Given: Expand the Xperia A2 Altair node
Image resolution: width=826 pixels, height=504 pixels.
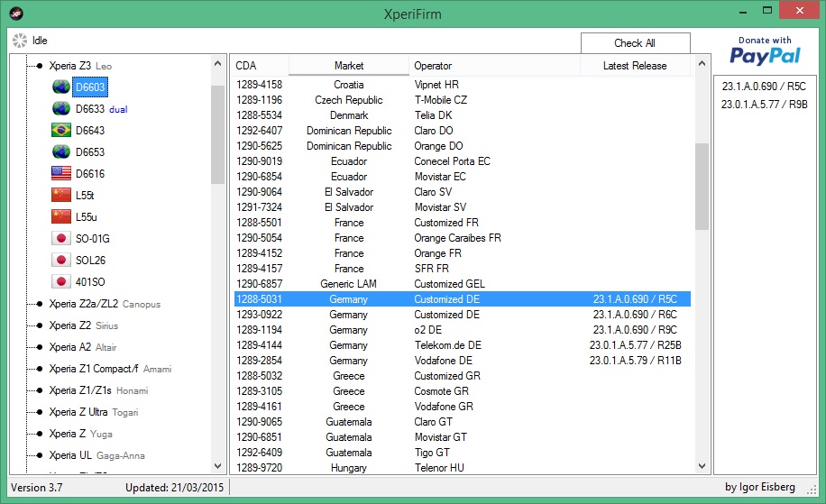Looking at the screenshot, I should [40, 347].
